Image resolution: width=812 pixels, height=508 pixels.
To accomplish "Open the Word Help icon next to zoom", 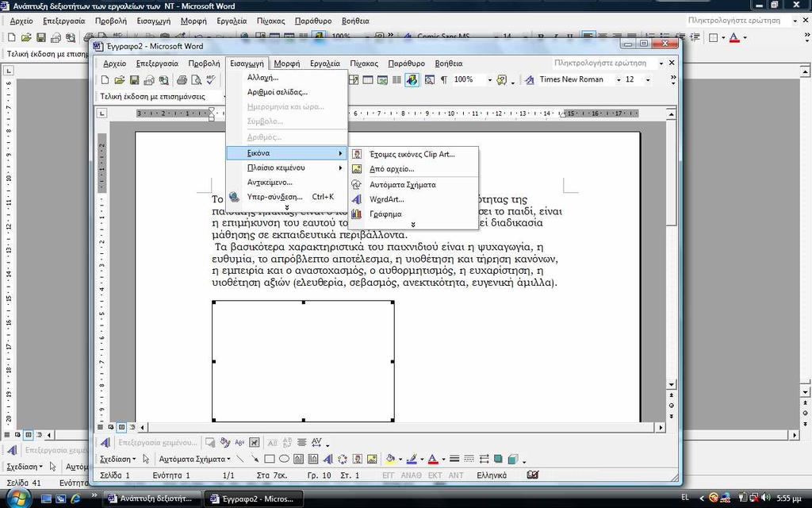I will [501, 80].
